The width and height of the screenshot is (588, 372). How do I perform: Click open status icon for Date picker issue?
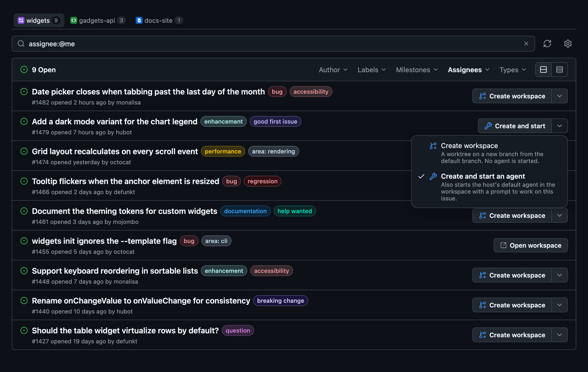pos(24,92)
